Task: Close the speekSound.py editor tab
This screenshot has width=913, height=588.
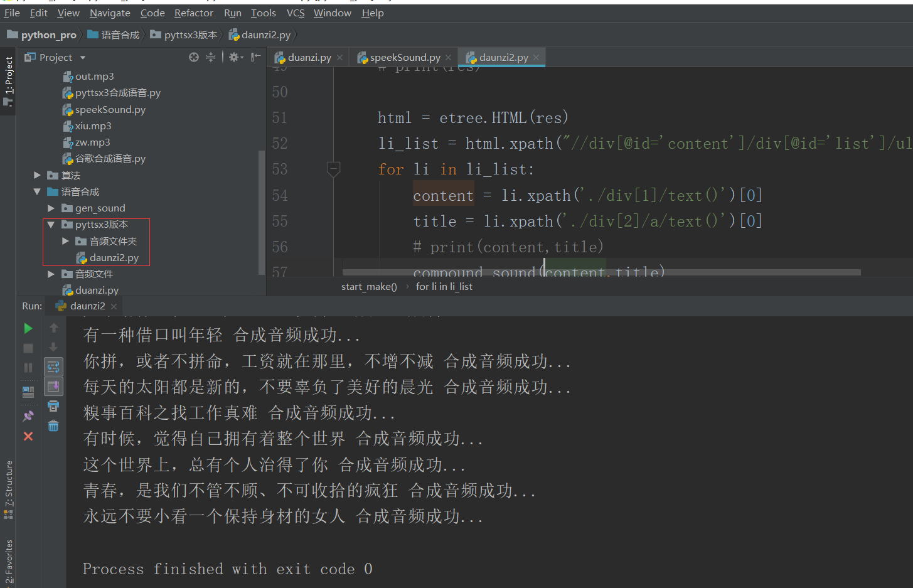Action: pos(448,58)
